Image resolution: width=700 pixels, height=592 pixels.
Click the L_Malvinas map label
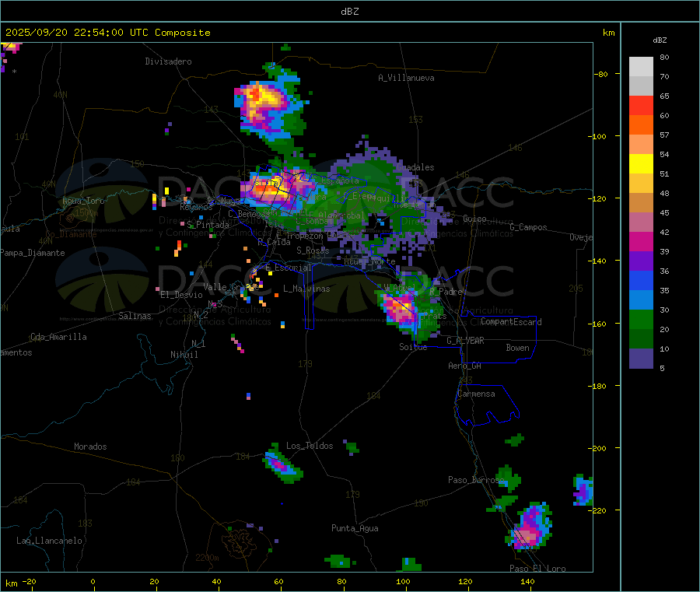306,289
